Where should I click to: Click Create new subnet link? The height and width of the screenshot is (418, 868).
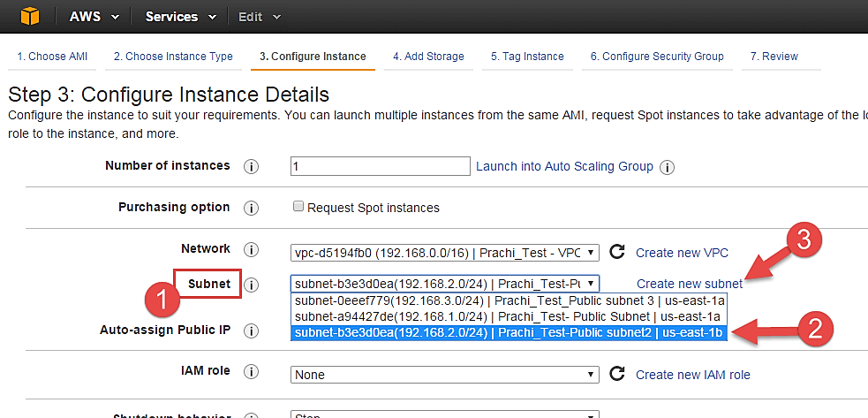click(x=689, y=284)
